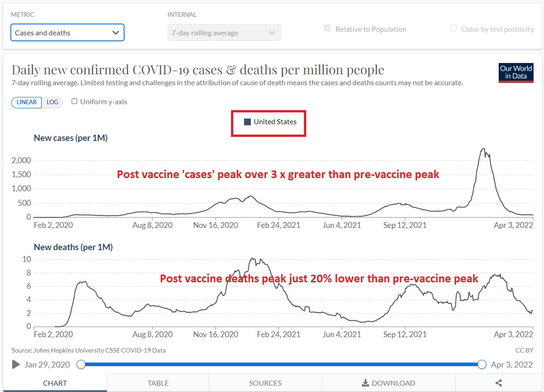The image size is (544, 392).
Task: Click the United States legend label
Action: click(x=275, y=122)
